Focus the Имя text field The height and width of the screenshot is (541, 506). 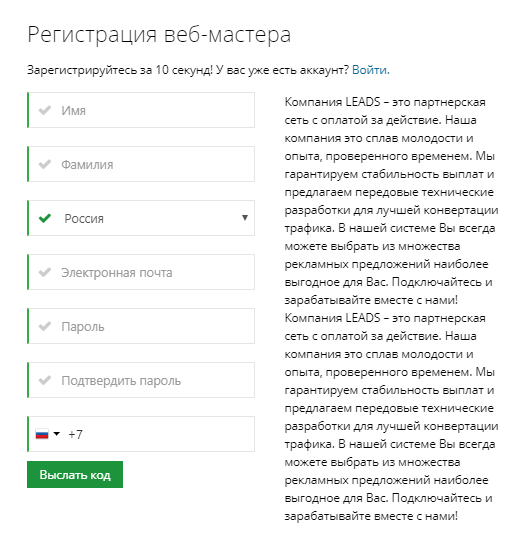tap(141, 110)
